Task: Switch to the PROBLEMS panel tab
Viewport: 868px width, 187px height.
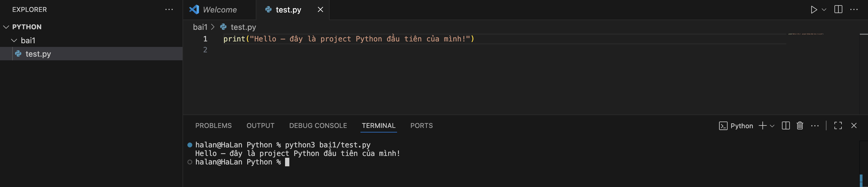Action: tap(213, 126)
